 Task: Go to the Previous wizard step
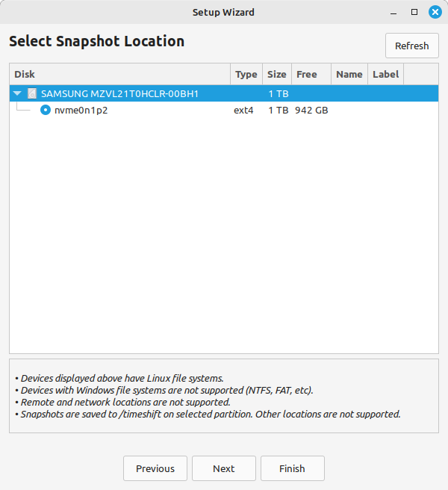tap(155, 468)
